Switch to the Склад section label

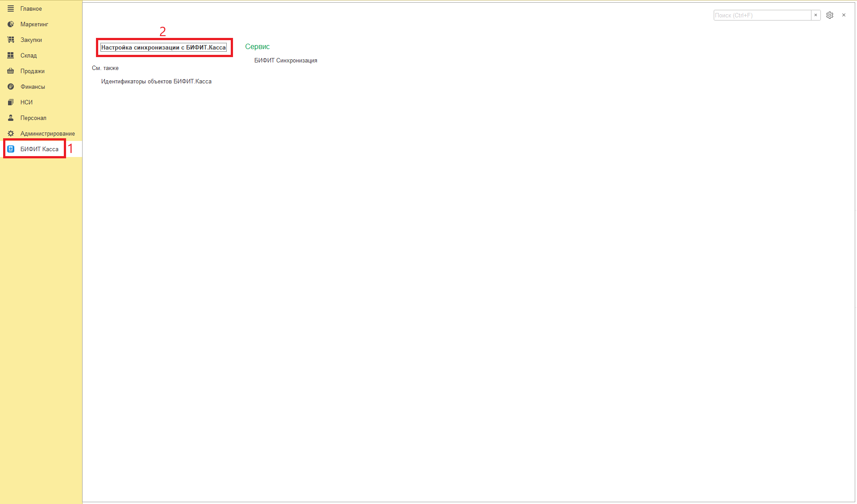[x=29, y=56]
